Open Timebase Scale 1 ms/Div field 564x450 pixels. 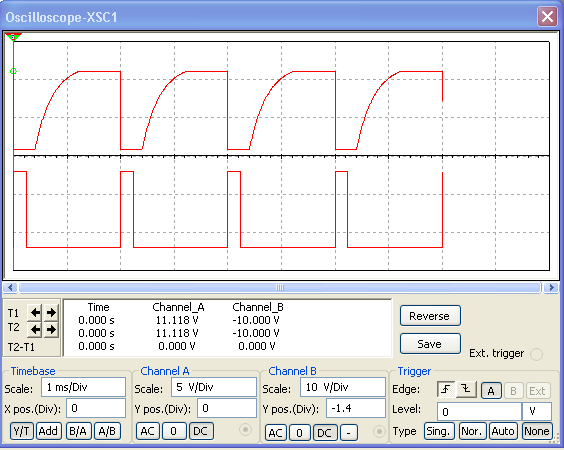83,387
